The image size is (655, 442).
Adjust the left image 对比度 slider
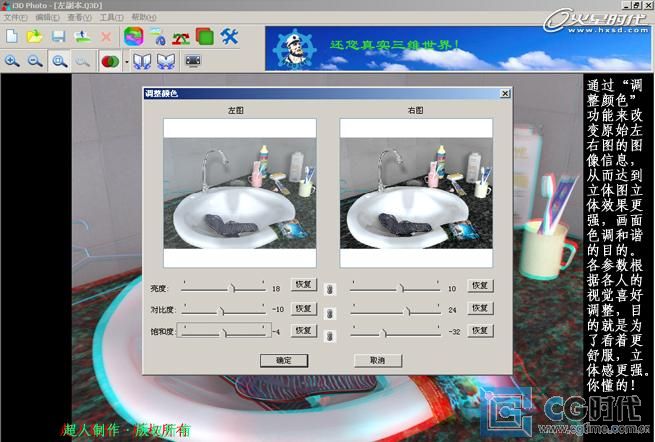pyautogui.click(x=223, y=310)
